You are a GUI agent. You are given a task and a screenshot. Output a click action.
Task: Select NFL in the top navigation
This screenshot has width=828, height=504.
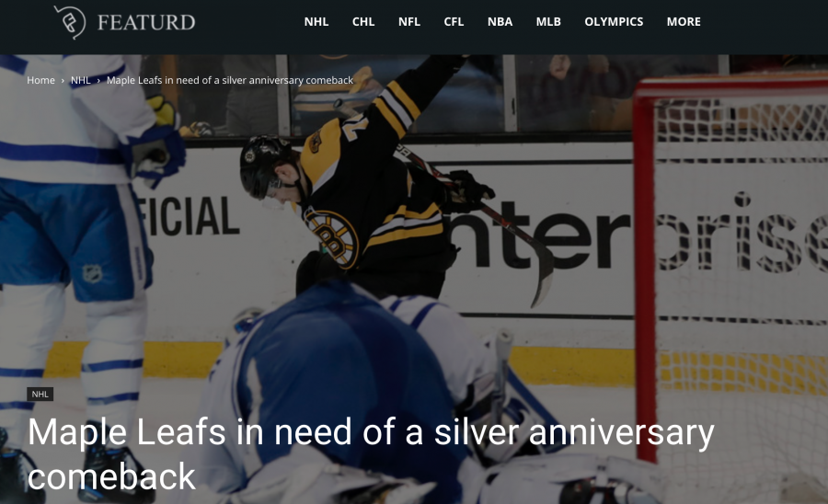409,22
